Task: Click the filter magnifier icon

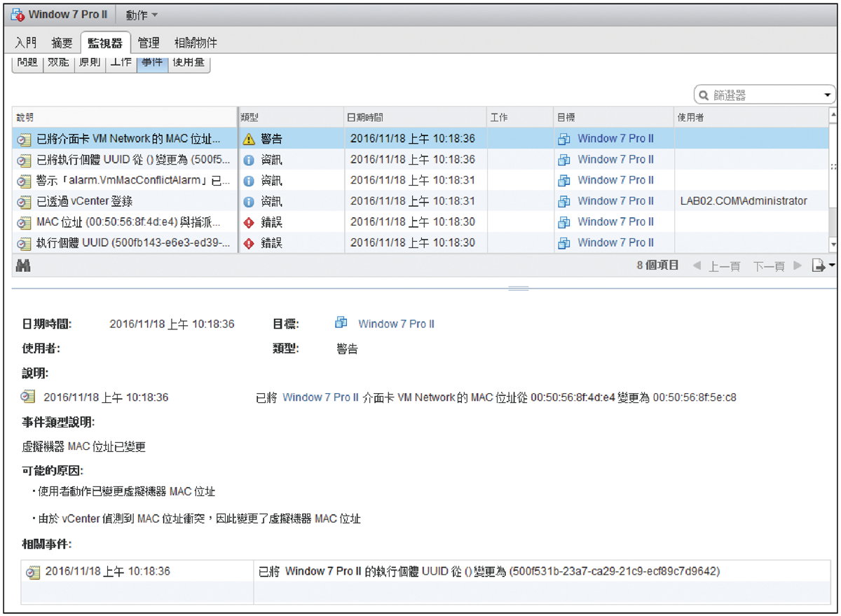Action: [x=704, y=96]
